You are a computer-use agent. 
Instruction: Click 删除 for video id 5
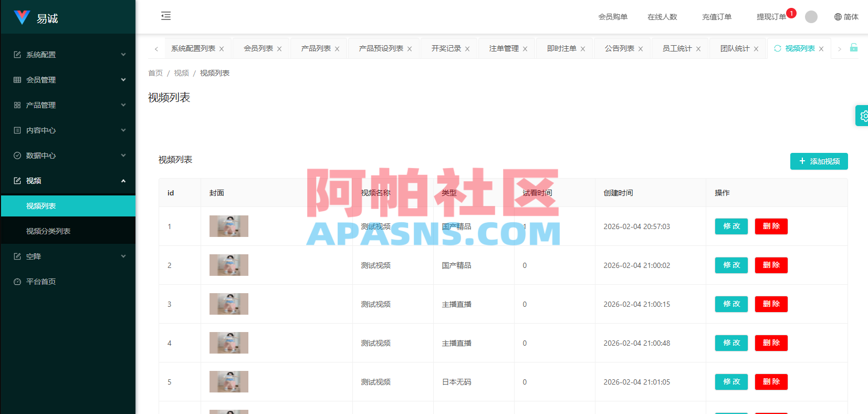[771, 382]
